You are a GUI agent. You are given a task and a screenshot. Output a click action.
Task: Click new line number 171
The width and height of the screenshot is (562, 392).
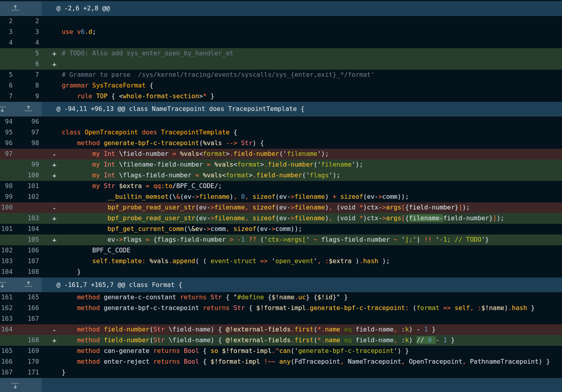click(33, 372)
